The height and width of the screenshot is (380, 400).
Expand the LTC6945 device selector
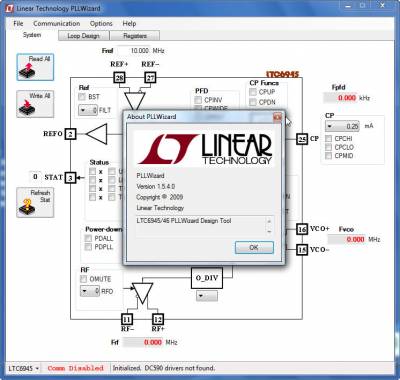pyautogui.click(x=23, y=368)
